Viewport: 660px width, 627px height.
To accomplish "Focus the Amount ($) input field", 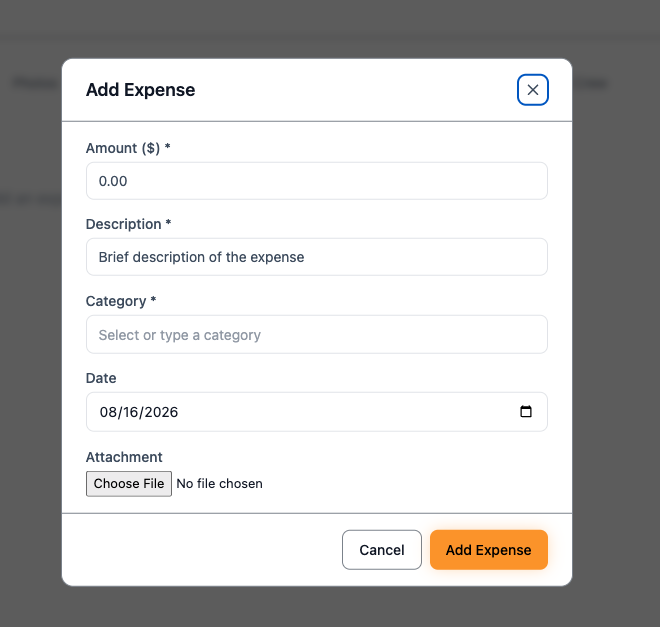I will tap(317, 181).
